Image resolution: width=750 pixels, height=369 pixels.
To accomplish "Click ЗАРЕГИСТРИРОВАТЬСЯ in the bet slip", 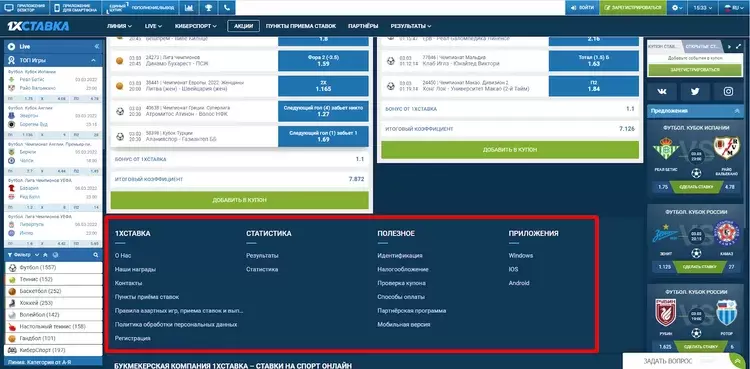I will coord(695,70).
